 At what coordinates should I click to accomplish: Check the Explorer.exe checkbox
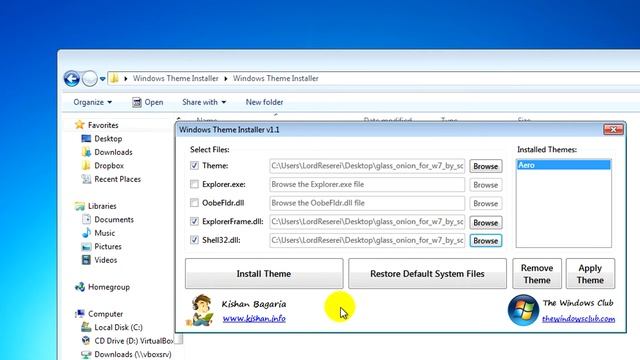194,184
